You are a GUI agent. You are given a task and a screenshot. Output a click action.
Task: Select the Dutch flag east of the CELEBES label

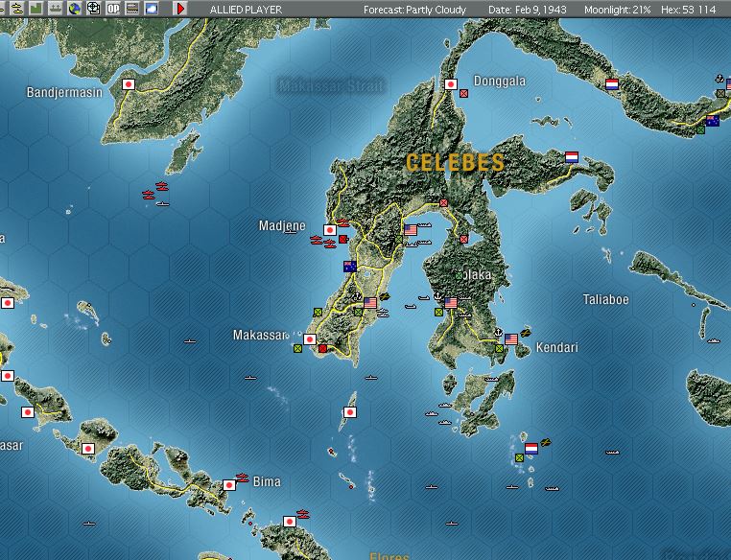(x=572, y=157)
